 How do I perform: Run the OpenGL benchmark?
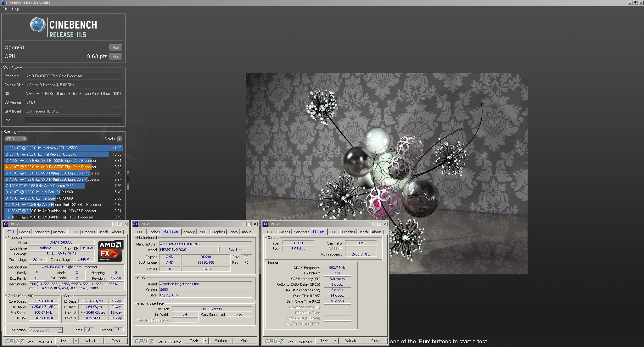click(116, 48)
